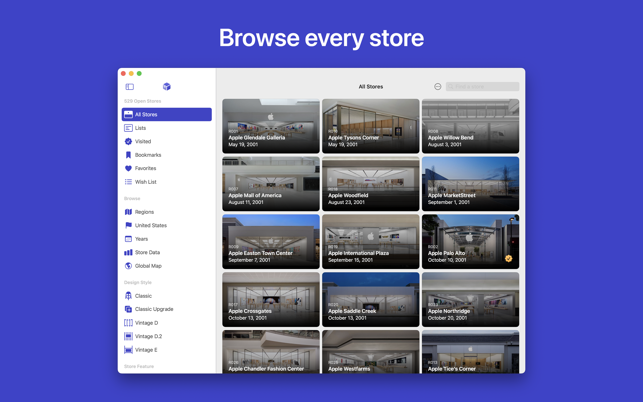Open the Apple Woodfield store card
The image size is (643, 402).
click(x=371, y=184)
